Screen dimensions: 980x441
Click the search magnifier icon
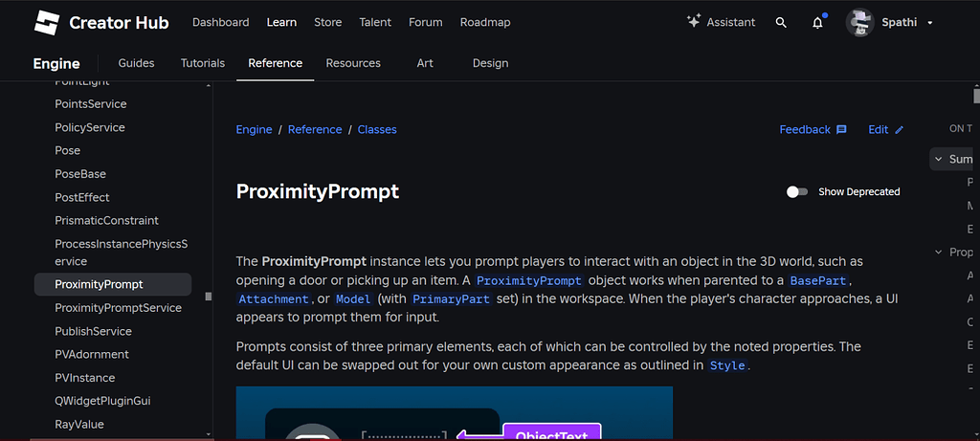(x=782, y=22)
